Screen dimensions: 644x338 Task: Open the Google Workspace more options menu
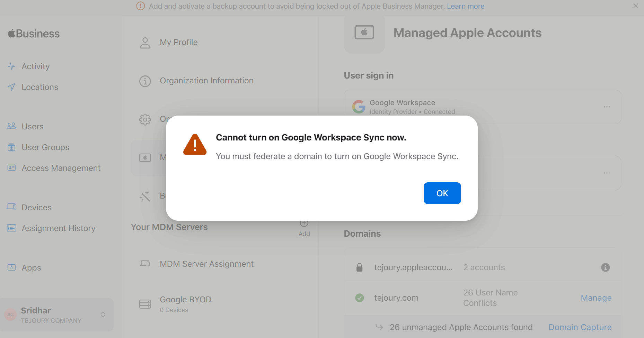coord(607,107)
